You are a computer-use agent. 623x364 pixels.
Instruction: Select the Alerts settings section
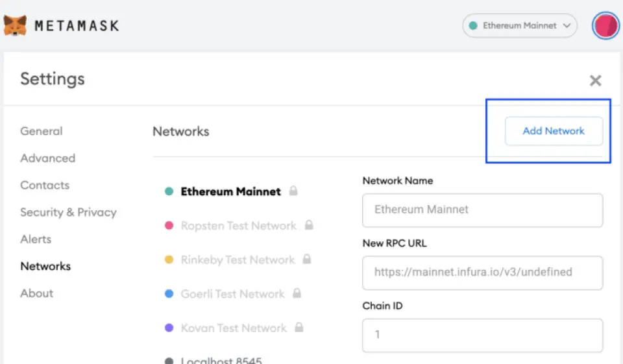[x=36, y=239]
